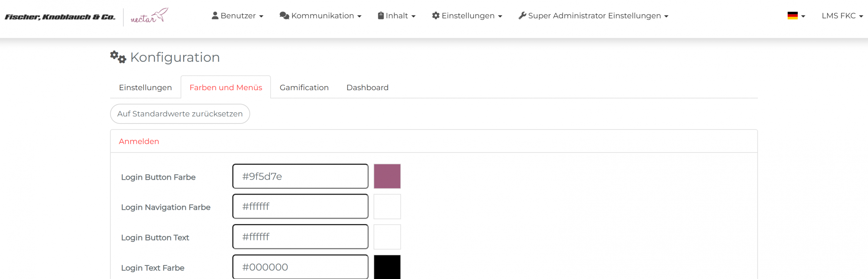Image resolution: width=868 pixels, height=279 pixels.
Task: Click the Fischer, Knoblauch & Co. logo
Action: pyautogui.click(x=60, y=17)
